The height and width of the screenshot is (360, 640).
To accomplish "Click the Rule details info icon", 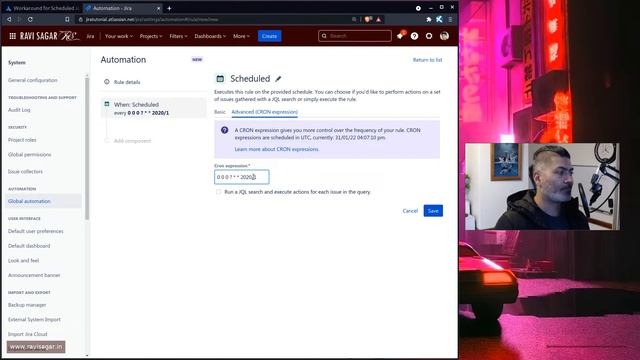I will coord(107,82).
